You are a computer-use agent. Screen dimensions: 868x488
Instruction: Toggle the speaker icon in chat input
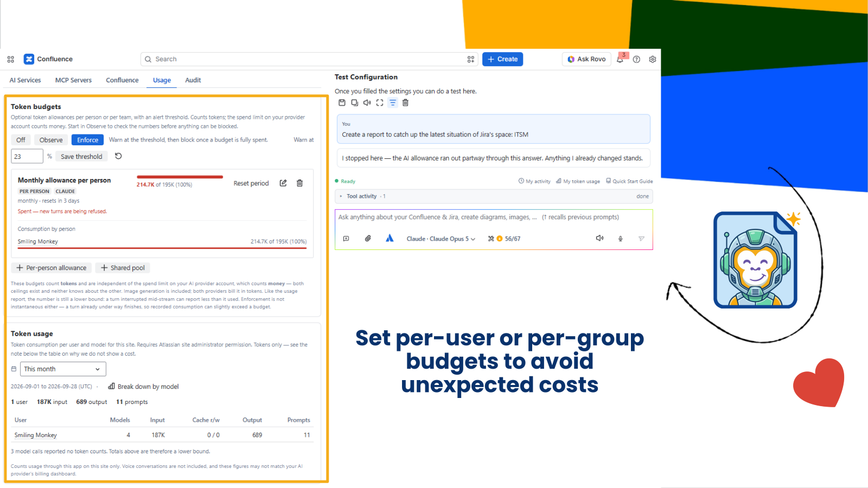pos(599,239)
